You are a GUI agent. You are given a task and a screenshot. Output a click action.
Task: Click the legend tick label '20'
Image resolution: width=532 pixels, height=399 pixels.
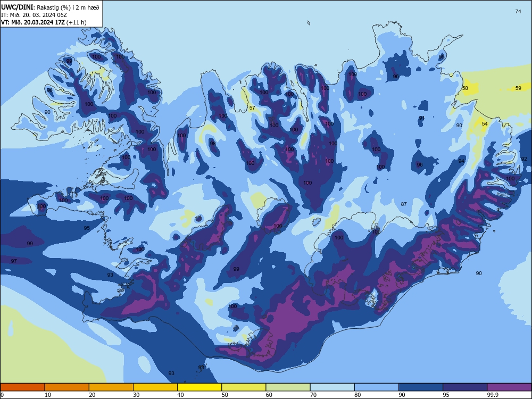92,395
